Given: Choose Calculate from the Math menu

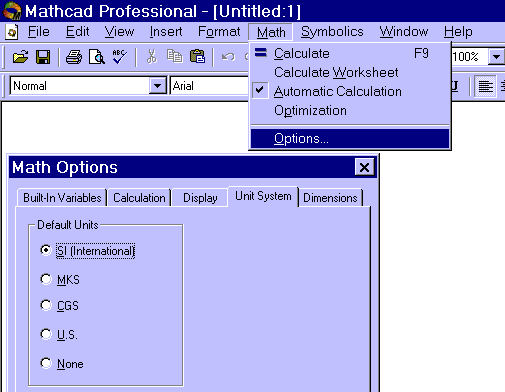Looking at the screenshot, I should click(350, 53).
